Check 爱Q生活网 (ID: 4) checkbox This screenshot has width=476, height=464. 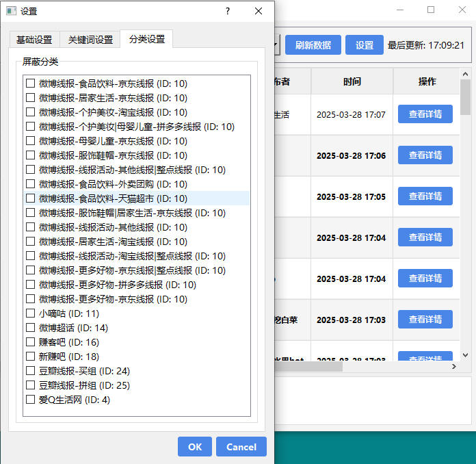[x=30, y=400]
